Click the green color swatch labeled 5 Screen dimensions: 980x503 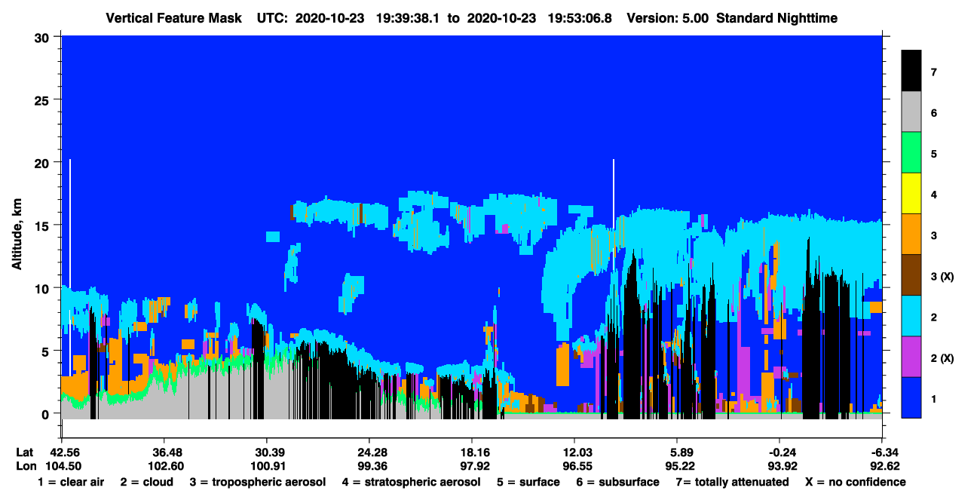[911, 153]
